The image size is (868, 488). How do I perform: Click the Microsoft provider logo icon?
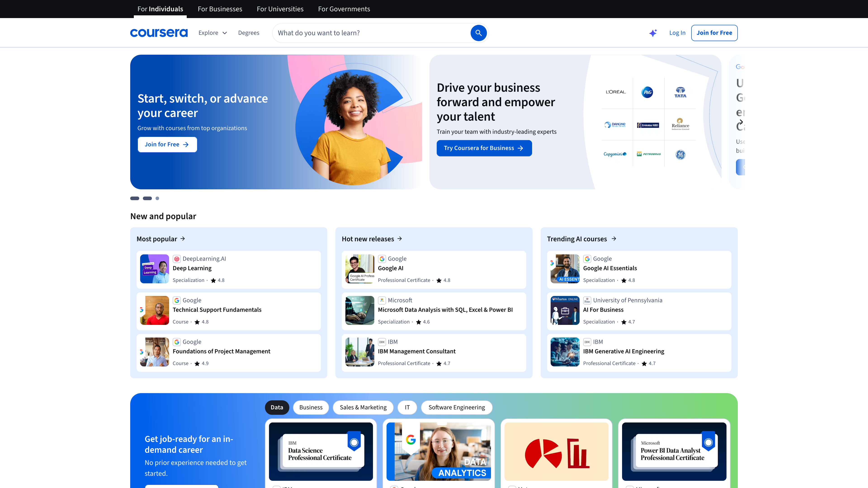[x=382, y=300]
